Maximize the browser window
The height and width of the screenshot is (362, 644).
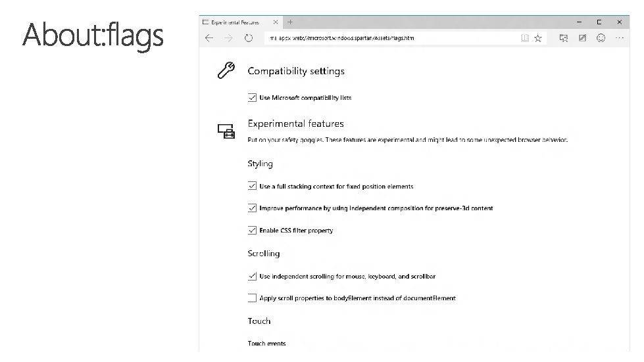(601, 22)
